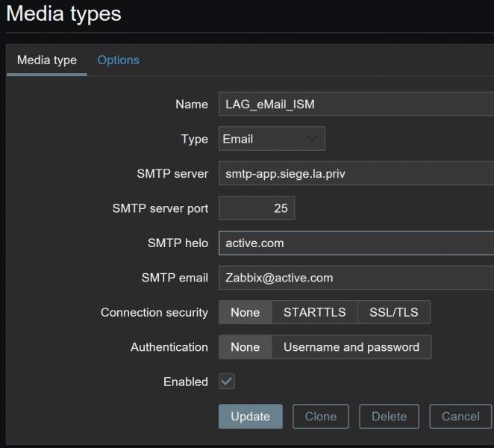The image size is (494, 448).
Task: Delete the media type
Action: coord(389,416)
